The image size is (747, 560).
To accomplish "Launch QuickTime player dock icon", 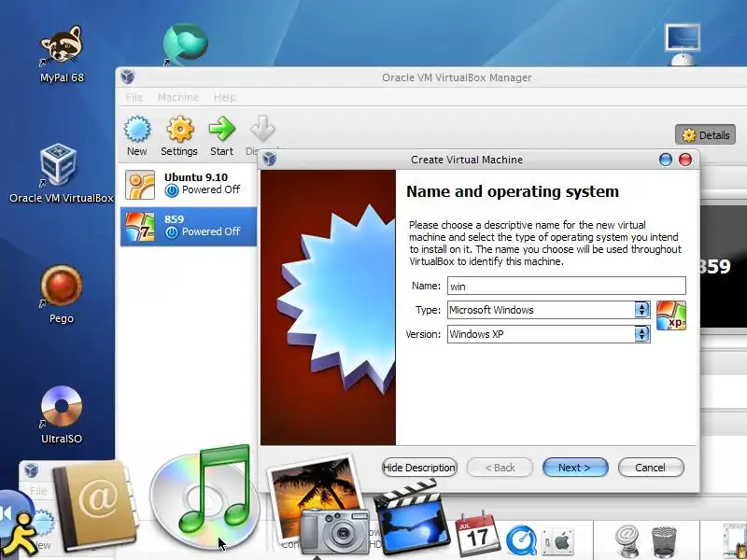I will (521, 540).
